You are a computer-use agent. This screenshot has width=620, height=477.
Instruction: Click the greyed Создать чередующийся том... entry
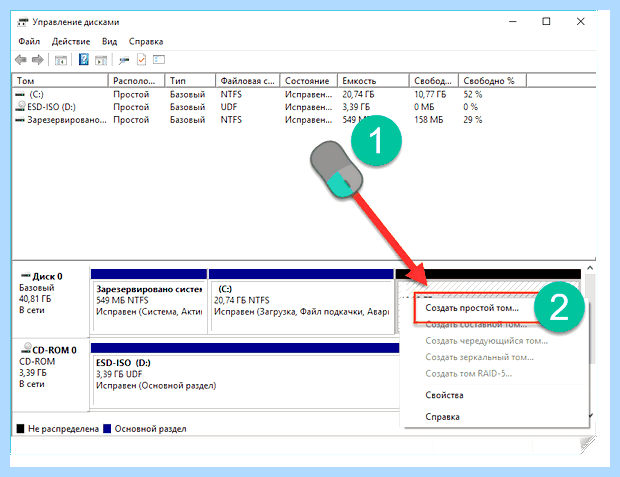pos(486,341)
